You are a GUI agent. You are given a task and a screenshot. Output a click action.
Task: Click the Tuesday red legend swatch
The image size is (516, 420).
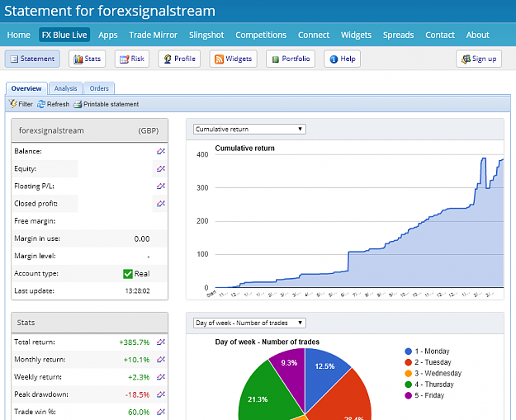click(x=409, y=362)
